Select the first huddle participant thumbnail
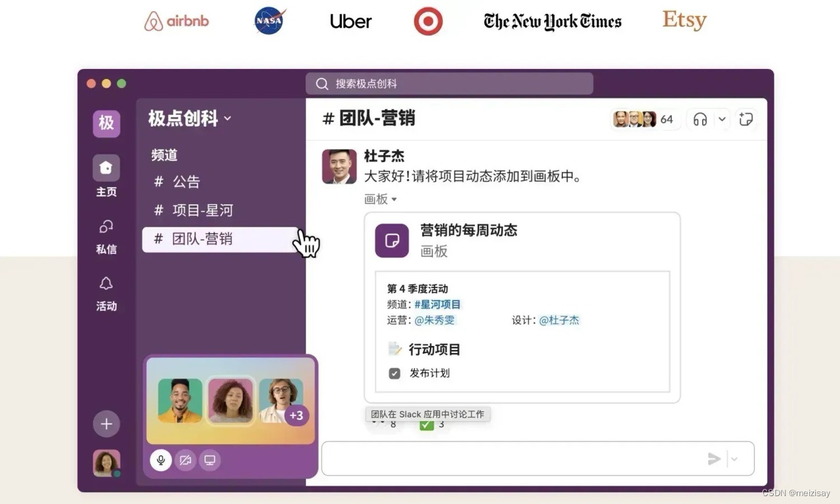Viewport: 840px width, 504px height. point(180,400)
